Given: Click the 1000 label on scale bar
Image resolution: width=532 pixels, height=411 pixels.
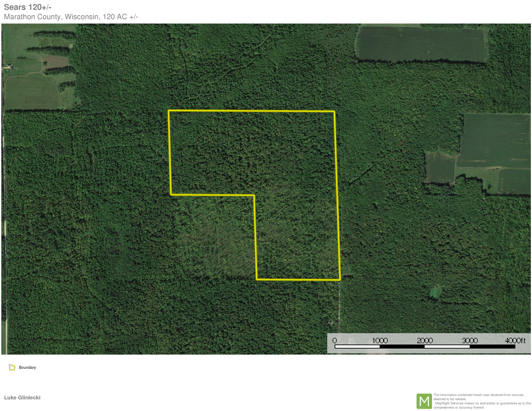Looking at the screenshot, I should tap(380, 340).
